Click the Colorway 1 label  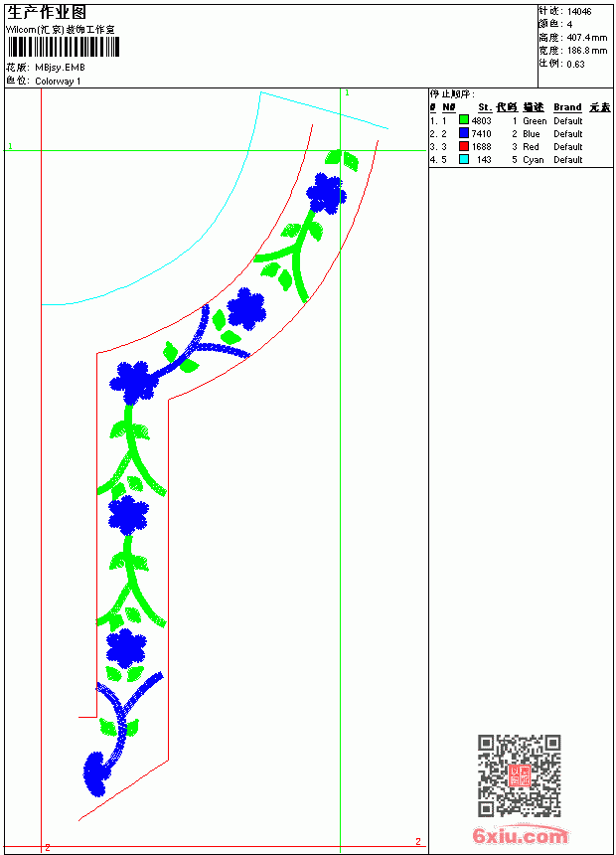(x=58, y=82)
